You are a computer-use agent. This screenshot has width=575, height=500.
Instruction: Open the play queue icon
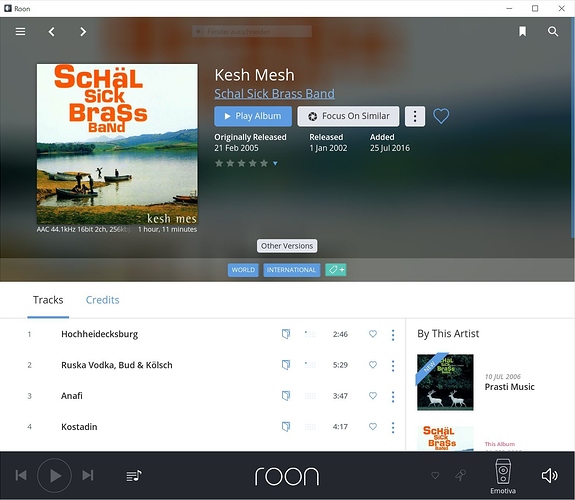[x=134, y=476]
